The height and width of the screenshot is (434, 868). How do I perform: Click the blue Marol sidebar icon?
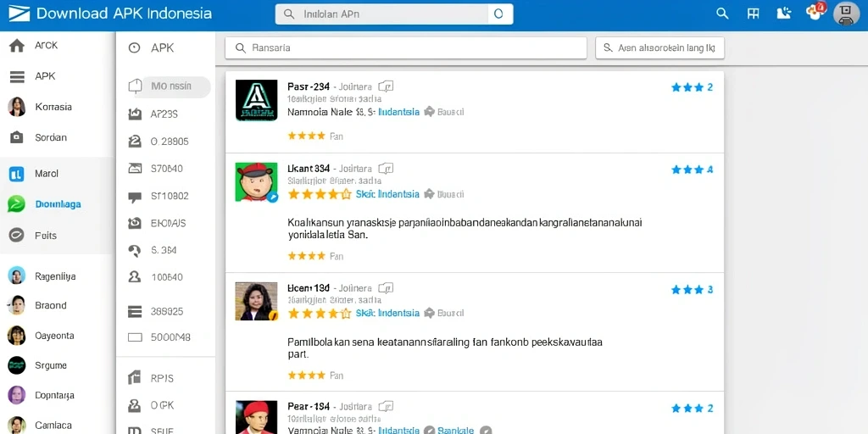coord(17,174)
